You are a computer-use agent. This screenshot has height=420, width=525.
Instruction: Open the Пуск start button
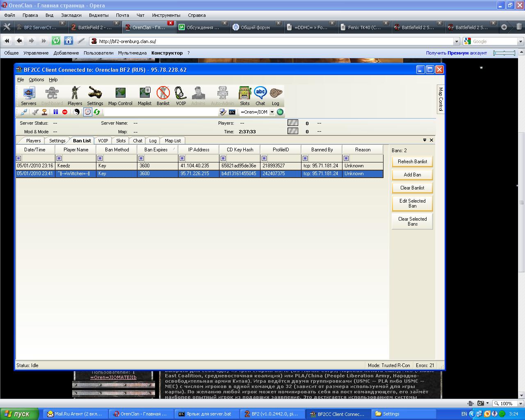point(19,414)
